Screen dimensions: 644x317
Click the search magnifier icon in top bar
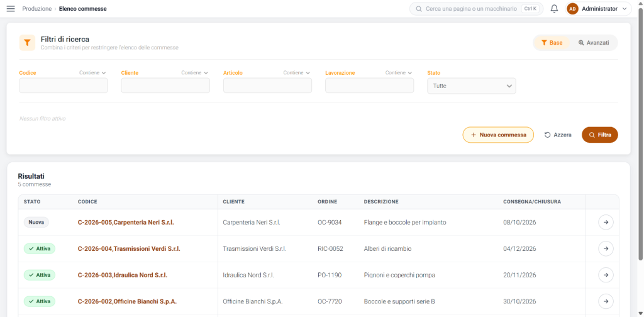pos(419,9)
